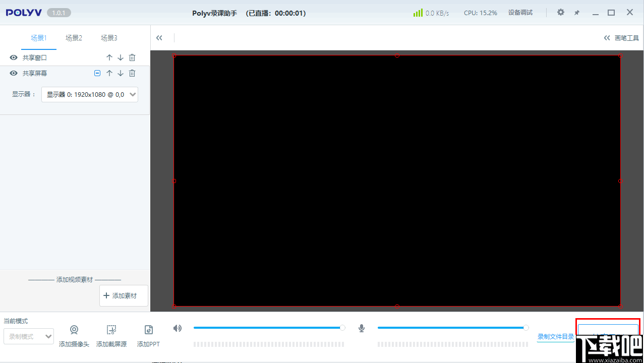
Task: Click the 添加PPT icon
Action: click(149, 330)
